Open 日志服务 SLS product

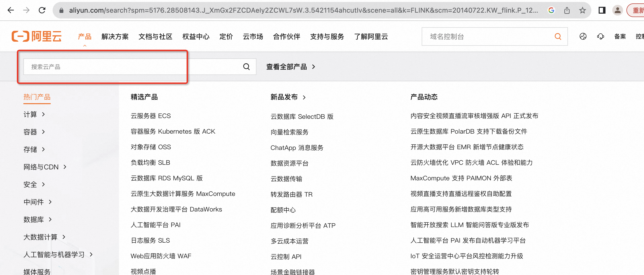150,240
